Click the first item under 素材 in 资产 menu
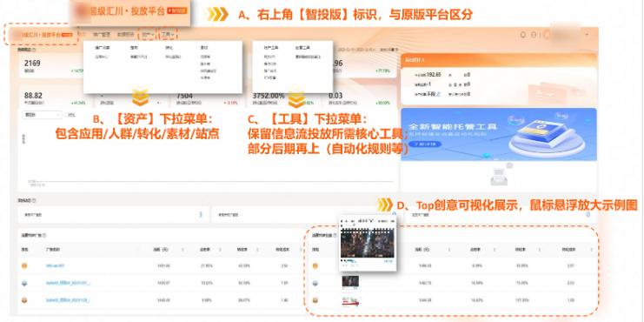The height and width of the screenshot is (322, 644). point(205,57)
